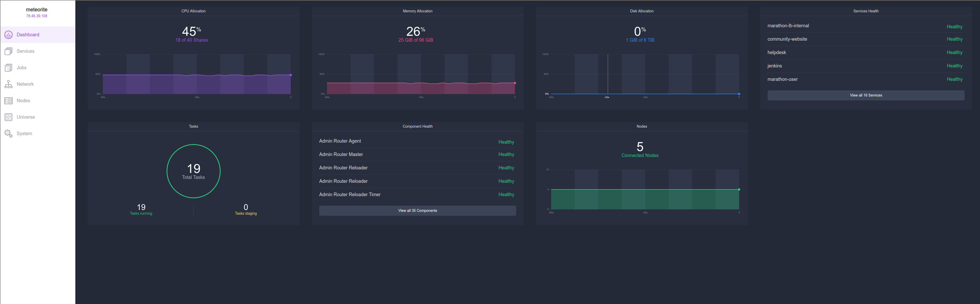Click the disk chart -42s marker line
Screen dimensions: 980x304
click(607, 74)
